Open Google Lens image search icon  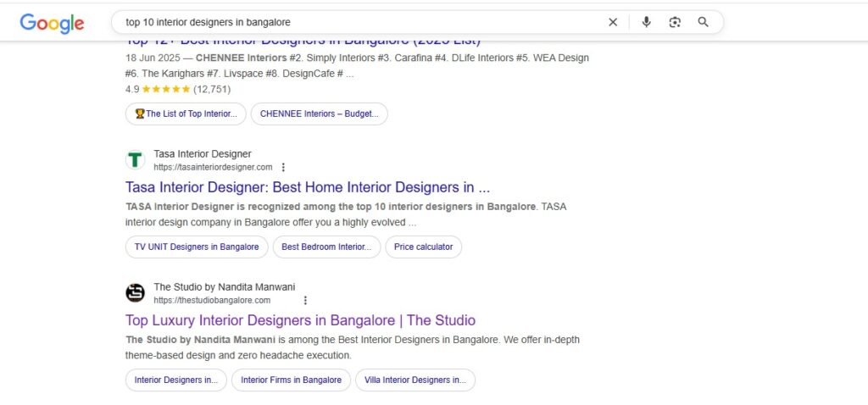674,22
